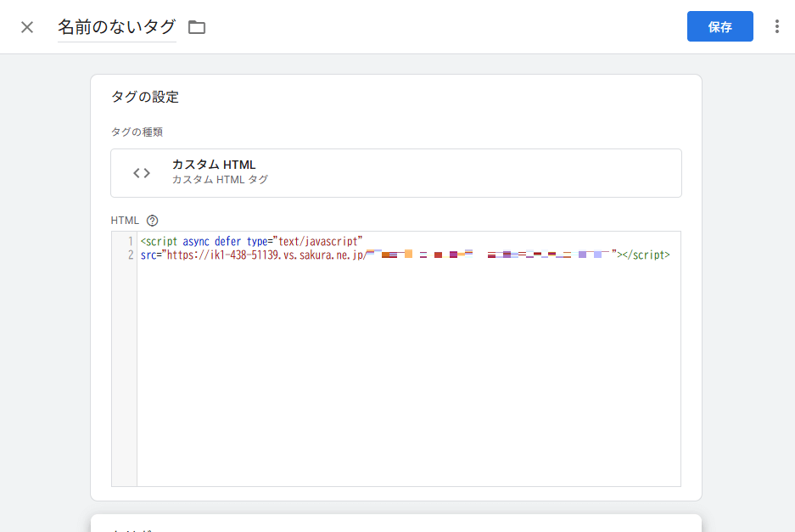The height and width of the screenshot is (532, 795).
Task: Select the カスタム HTML tag type card
Action: pyautogui.click(x=395, y=173)
